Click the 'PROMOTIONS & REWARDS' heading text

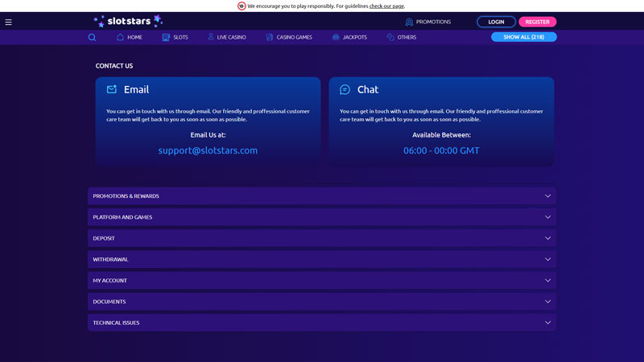pos(126,196)
